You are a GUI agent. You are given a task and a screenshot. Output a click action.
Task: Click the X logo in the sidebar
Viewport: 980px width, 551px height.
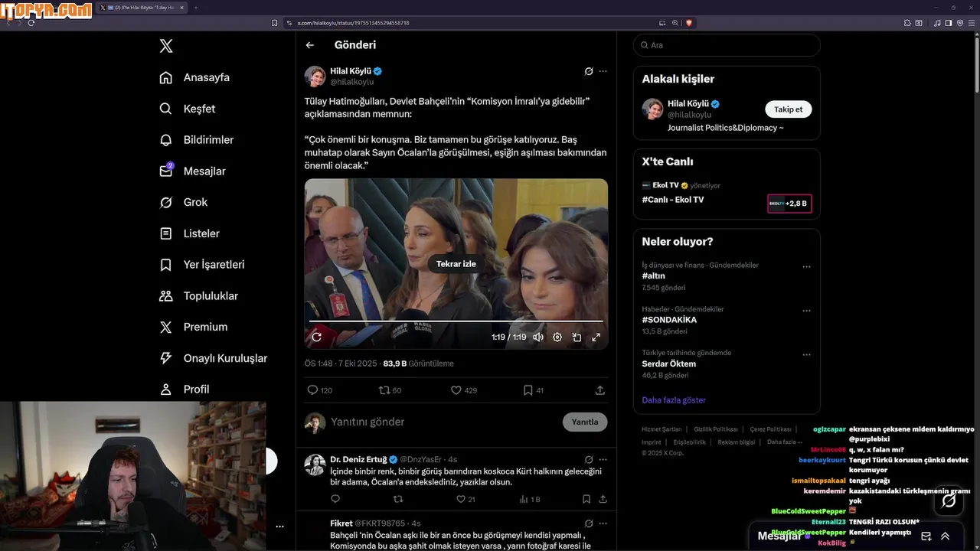tap(166, 46)
